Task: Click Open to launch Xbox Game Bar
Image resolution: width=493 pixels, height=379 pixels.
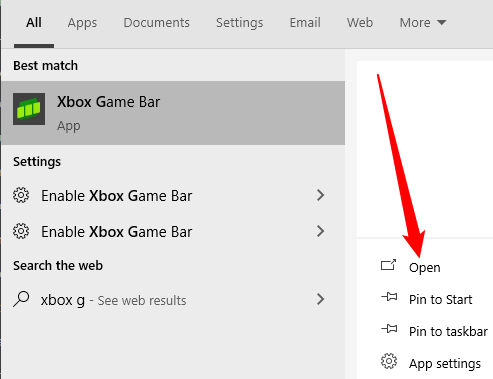Action: [425, 268]
